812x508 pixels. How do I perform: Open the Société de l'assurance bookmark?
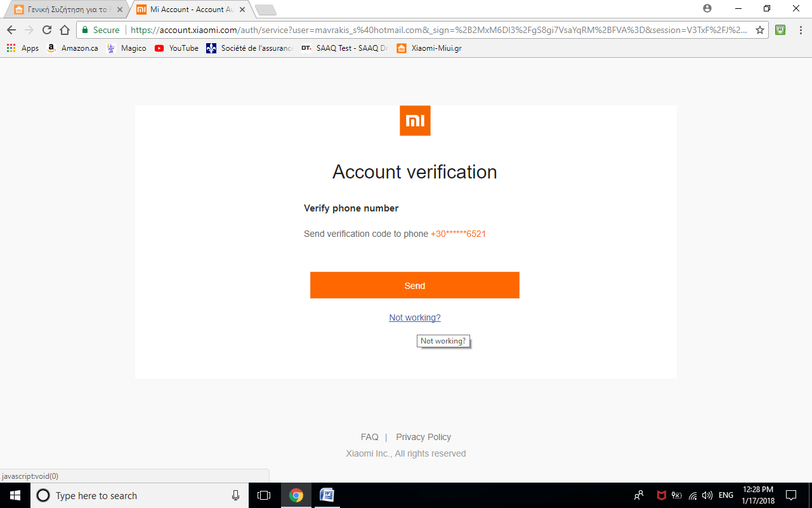pyautogui.click(x=250, y=48)
